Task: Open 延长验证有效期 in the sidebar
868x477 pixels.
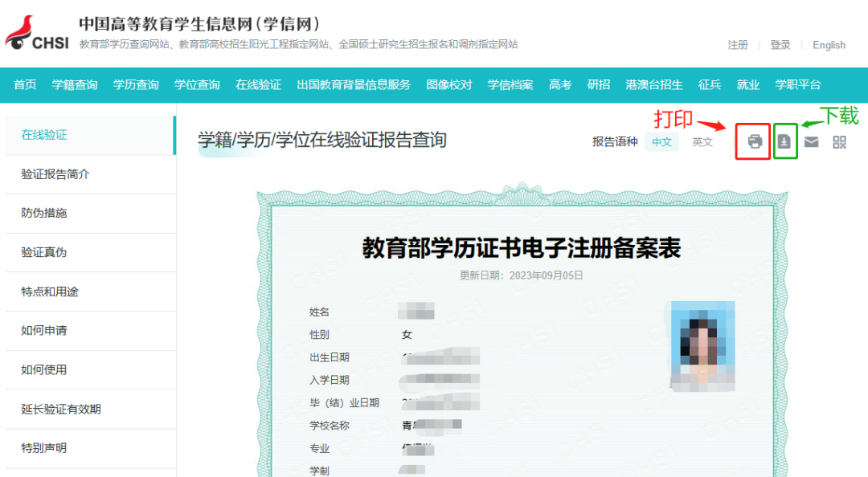Action: click(x=61, y=410)
